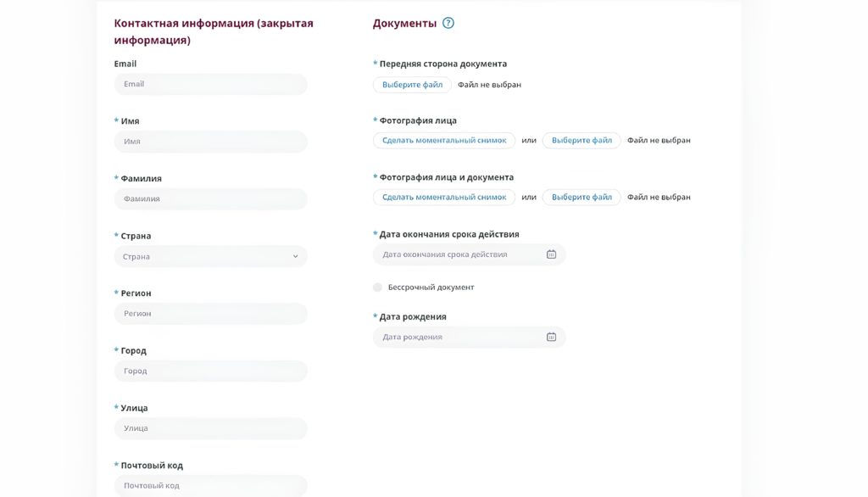Focus the Улица input field
This screenshot has height=497, width=868.
(x=210, y=428)
